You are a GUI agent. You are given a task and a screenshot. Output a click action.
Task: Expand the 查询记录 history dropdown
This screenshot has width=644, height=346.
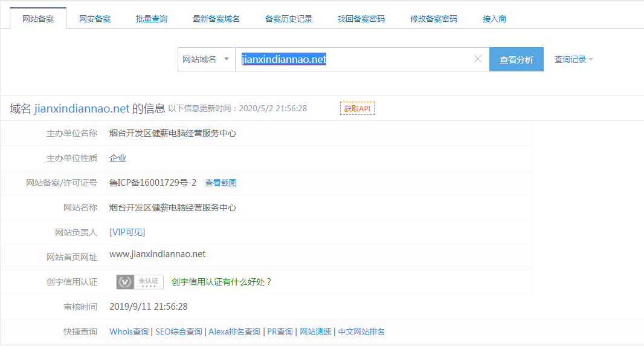pos(573,59)
